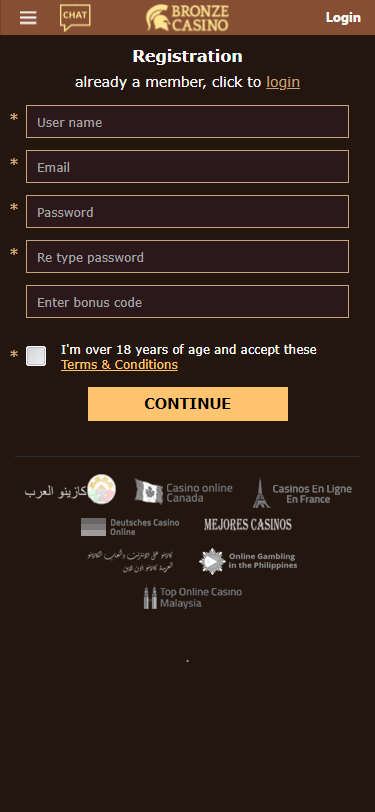Focus the User name field
375x812 pixels.
point(188,122)
